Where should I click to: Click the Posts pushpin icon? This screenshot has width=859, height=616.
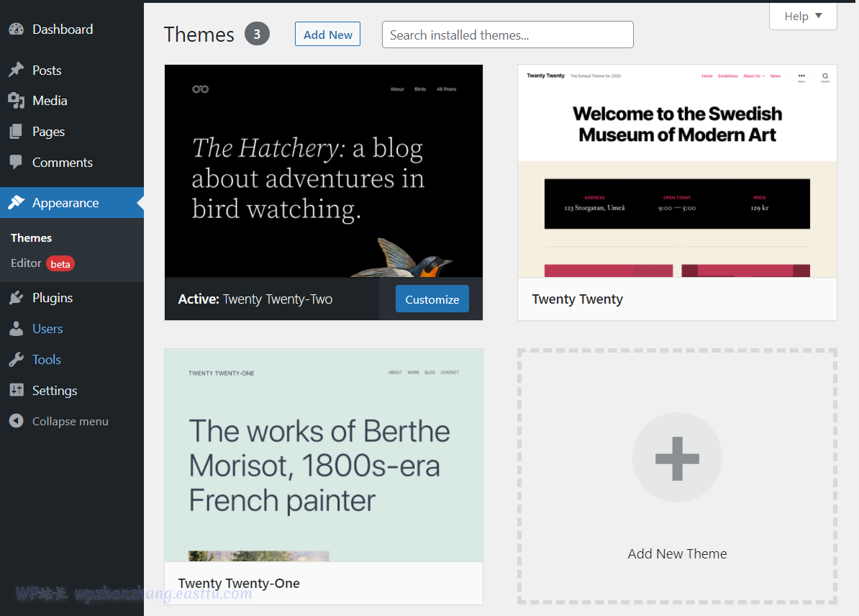[17, 70]
